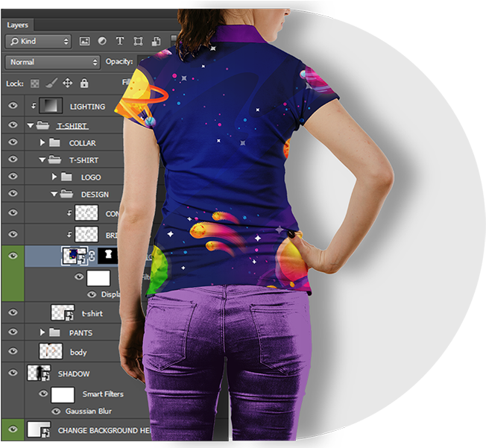Click the Opacity label
Image resolution: width=486 pixels, height=448 pixels.
tap(119, 61)
